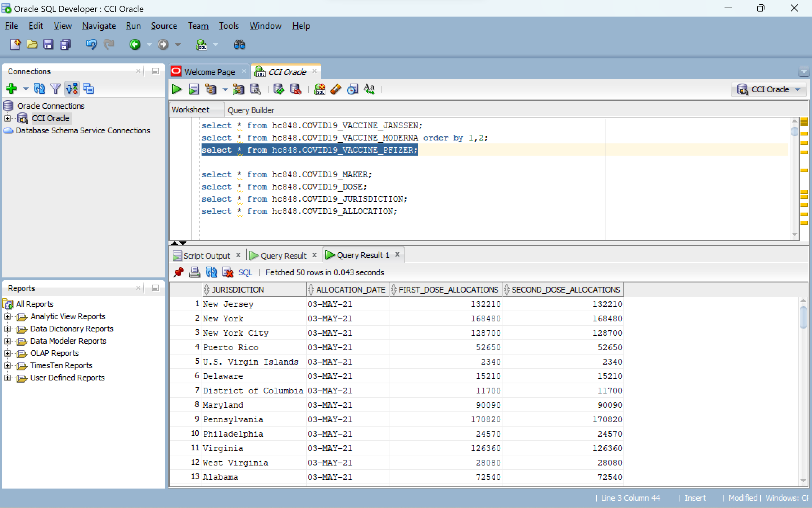Image resolution: width=812 pixels, height=508 pixels.
Task: Close the Query Result tab
Action: [315, 255]
